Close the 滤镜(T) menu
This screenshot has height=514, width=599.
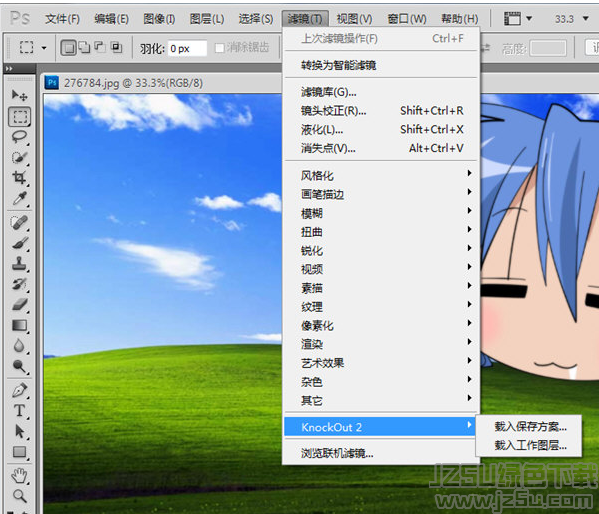point(305,18)
